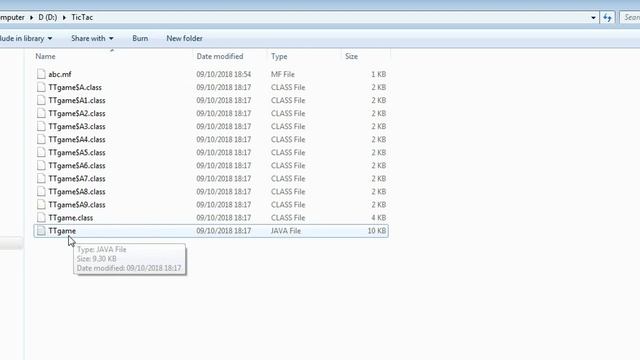Click the TicTac breadcrumb segment

[x=82, y=18]
